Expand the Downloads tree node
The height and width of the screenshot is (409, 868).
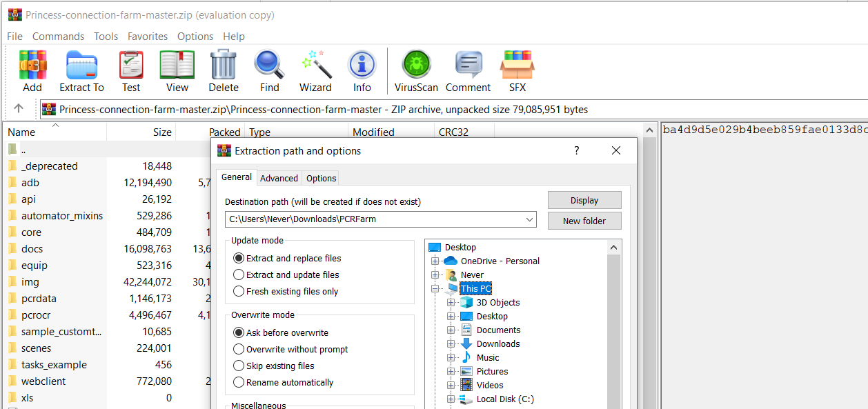451,343
